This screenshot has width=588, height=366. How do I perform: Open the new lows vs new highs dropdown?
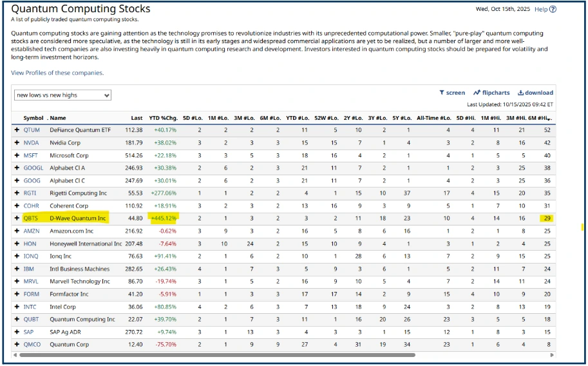point(62,95)
